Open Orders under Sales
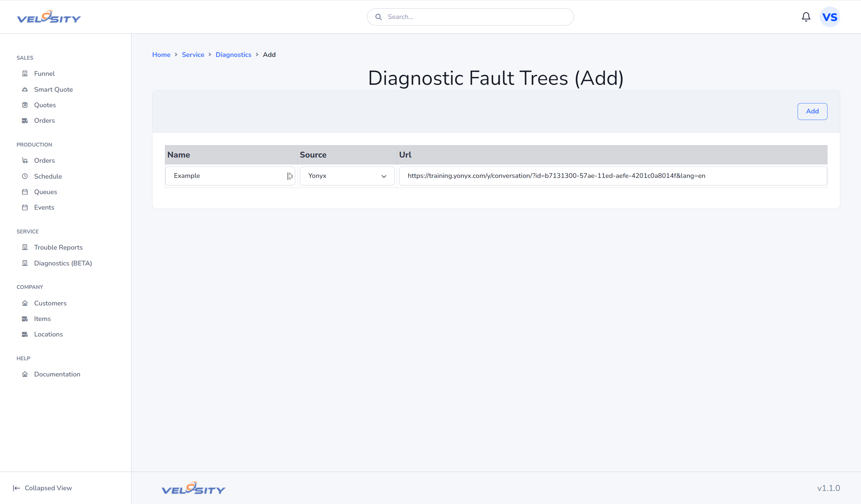 44,120
